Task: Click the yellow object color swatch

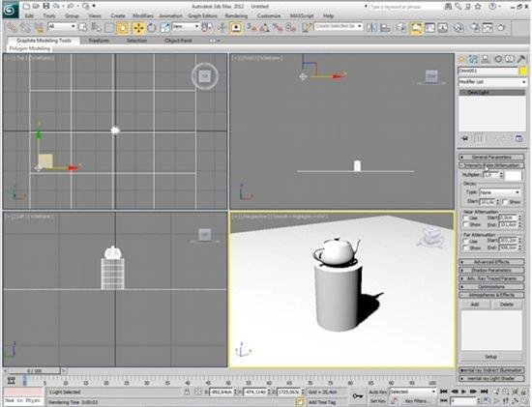Action: pos(523,71)
